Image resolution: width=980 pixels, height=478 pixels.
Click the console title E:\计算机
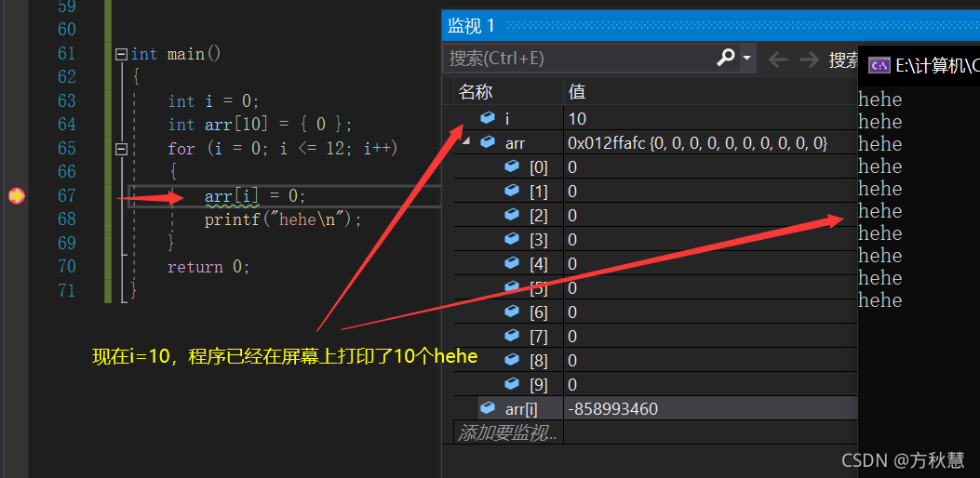[x=937, y=66]
